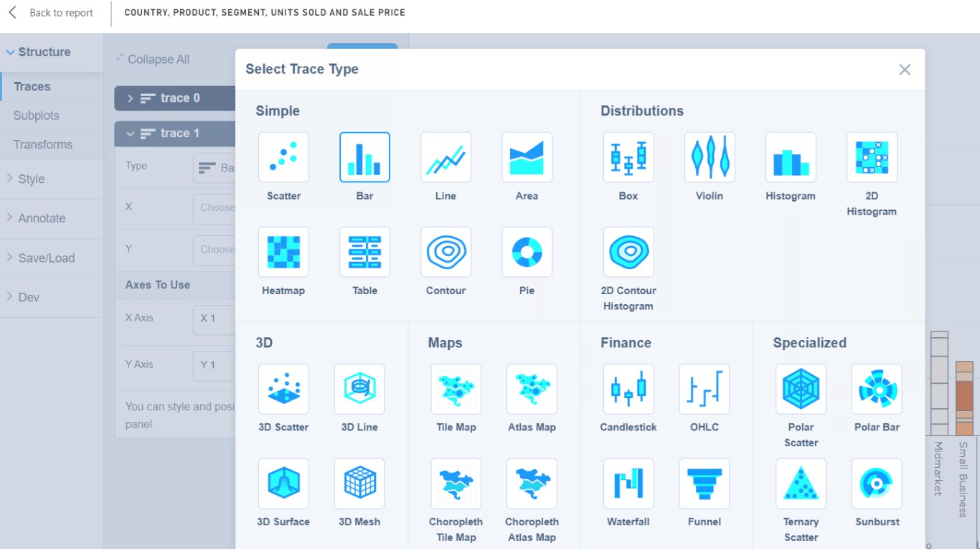Select the Polar Bar icon
This screenshot has width=980, height=551.
877,389
